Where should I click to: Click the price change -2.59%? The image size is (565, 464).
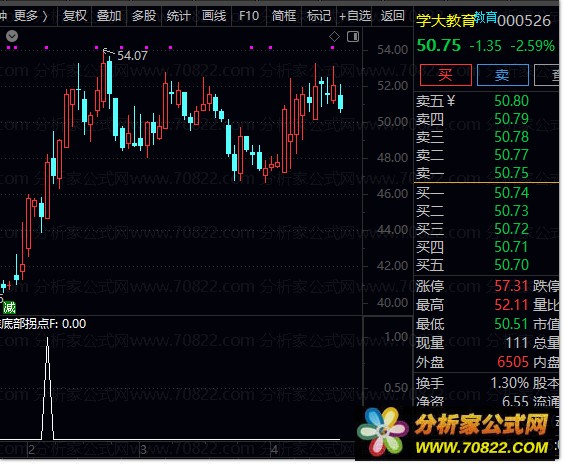pos(533,46)
